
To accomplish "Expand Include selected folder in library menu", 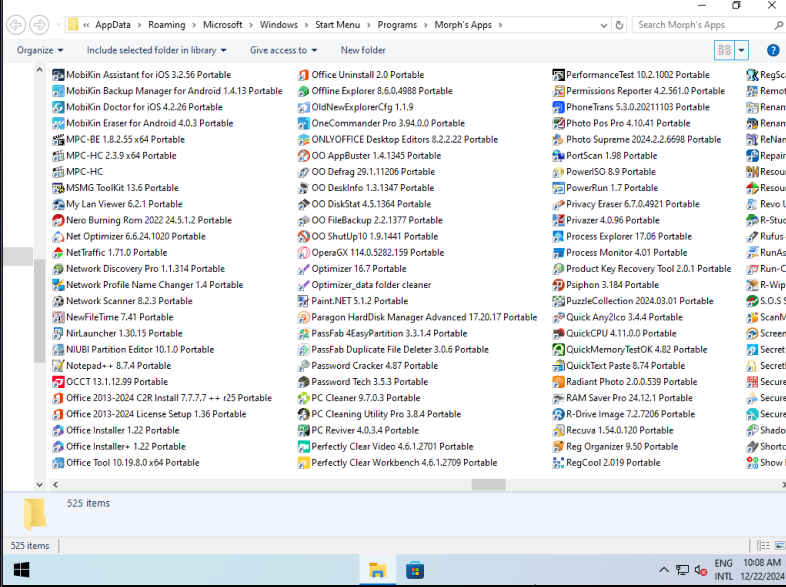I will 156,50.
